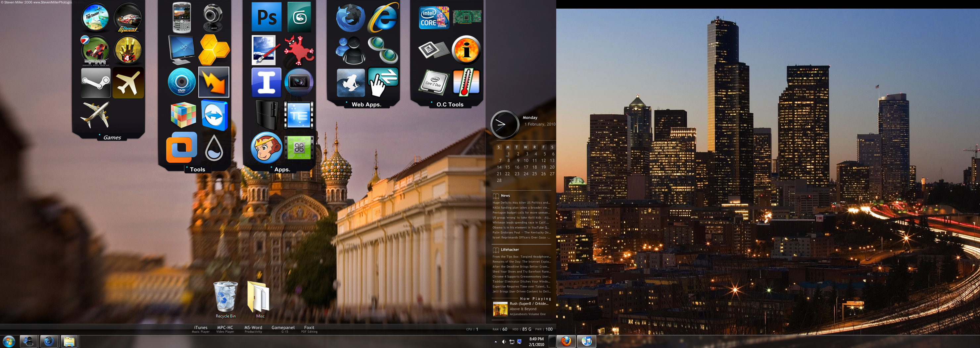Launch IrfanView red cat icon
The image size is (980, 348).
(299, 50)
